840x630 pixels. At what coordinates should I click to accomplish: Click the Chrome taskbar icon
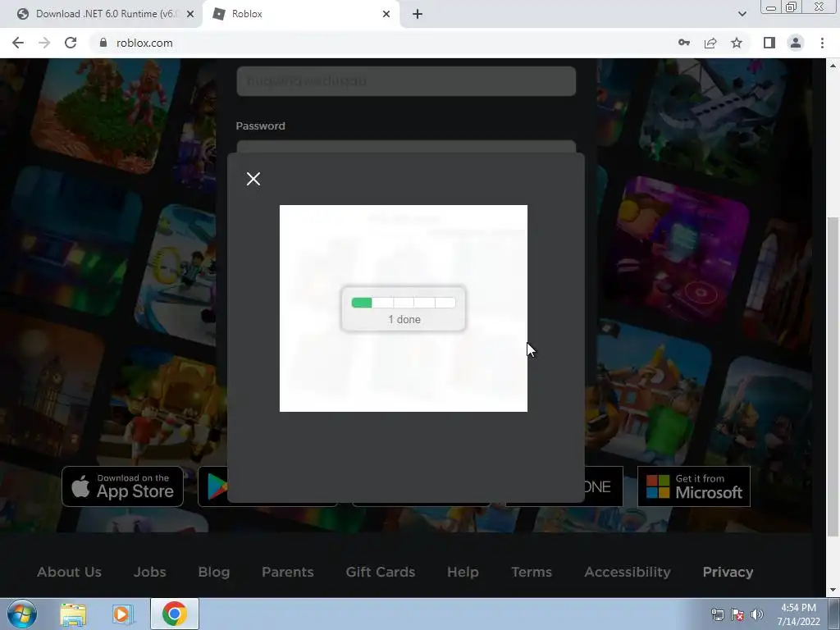(174, 614)
